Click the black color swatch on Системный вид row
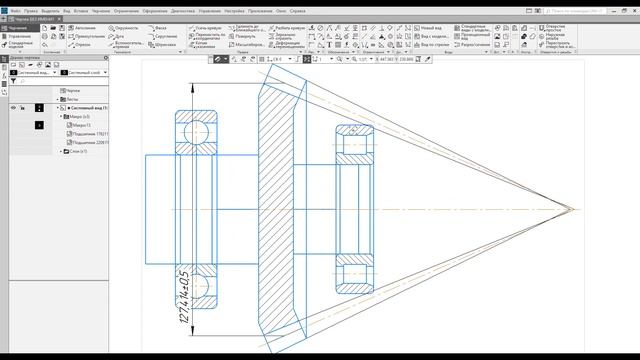640x360 pixels. (x=39, y=108)
